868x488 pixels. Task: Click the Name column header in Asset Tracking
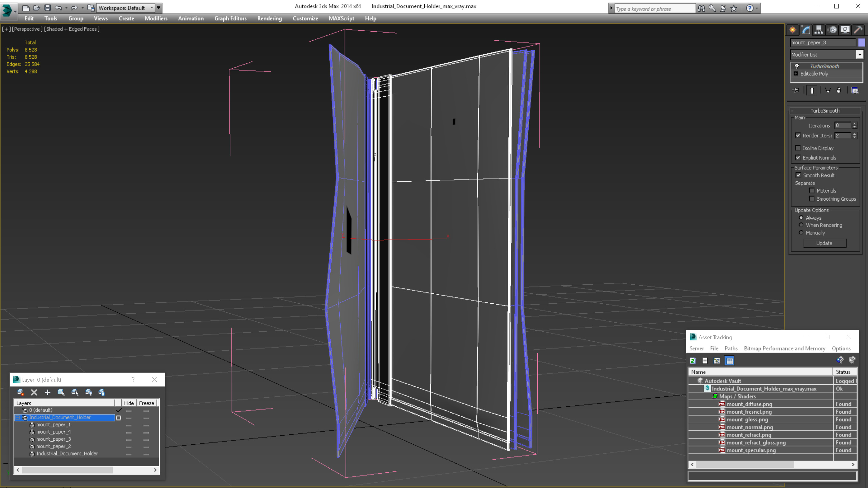760,372
